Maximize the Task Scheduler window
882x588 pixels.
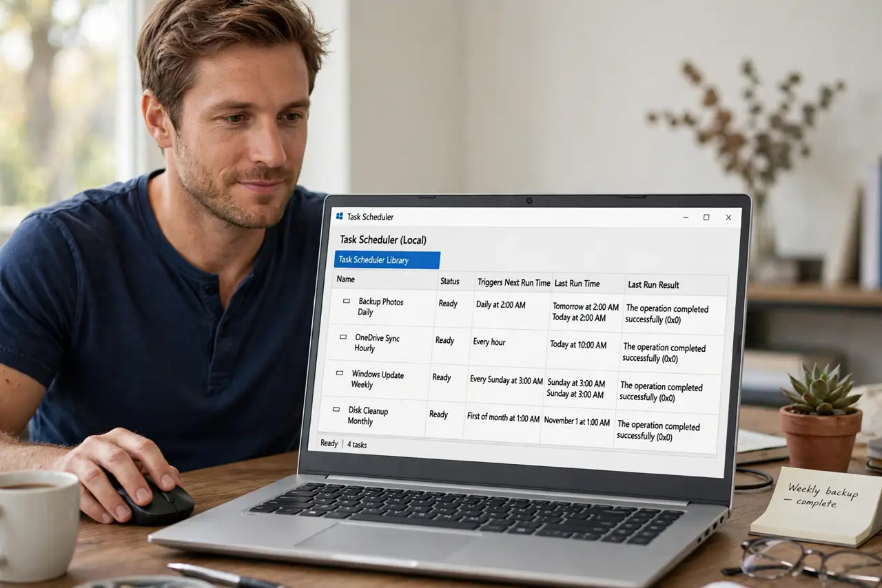tap(706, 218)
